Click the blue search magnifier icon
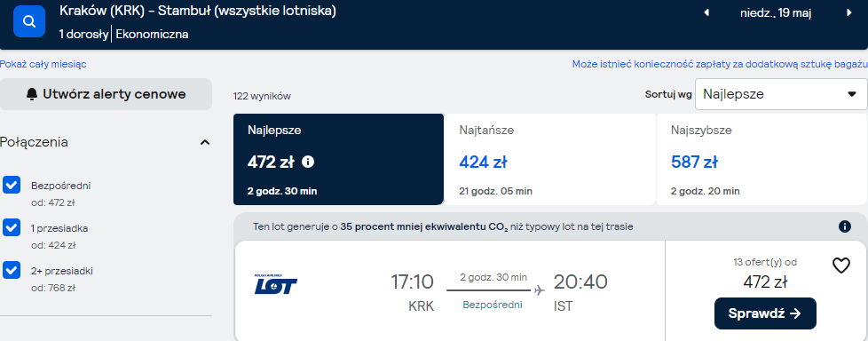Image resolution: width=868 pixels, height=341 pixels. click(x=28, y=21)
